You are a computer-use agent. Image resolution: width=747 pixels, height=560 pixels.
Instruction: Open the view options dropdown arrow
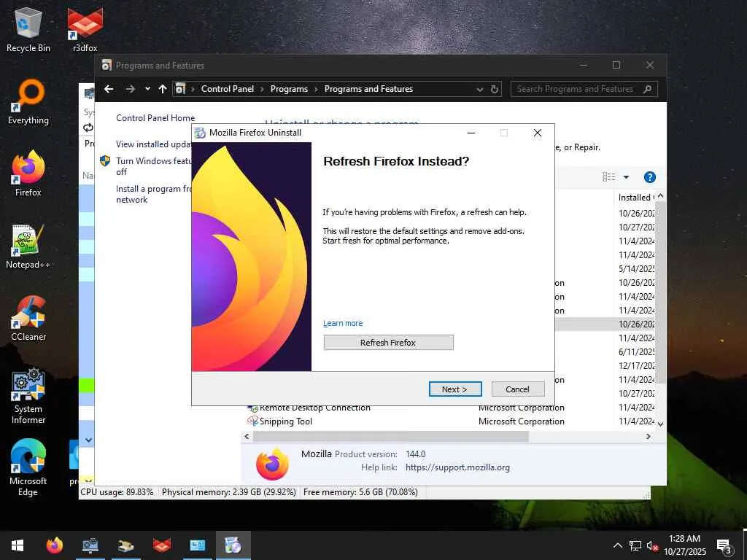point(626,177)
